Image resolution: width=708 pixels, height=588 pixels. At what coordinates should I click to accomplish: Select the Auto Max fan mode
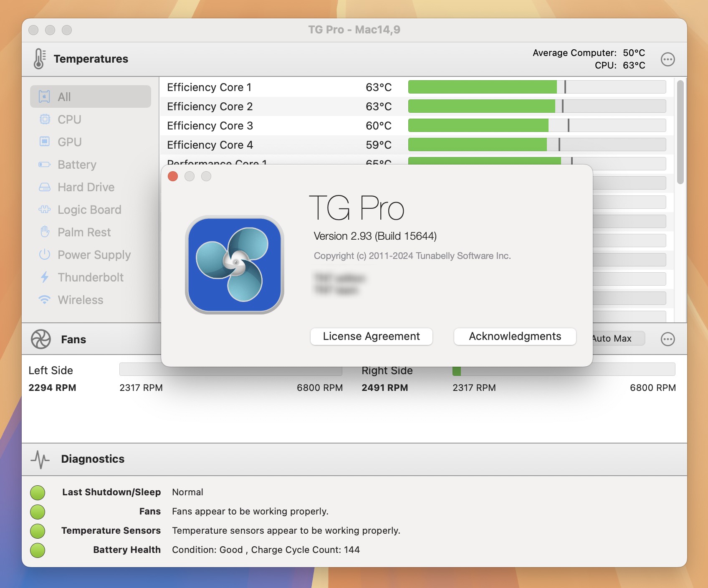[618, 339]
